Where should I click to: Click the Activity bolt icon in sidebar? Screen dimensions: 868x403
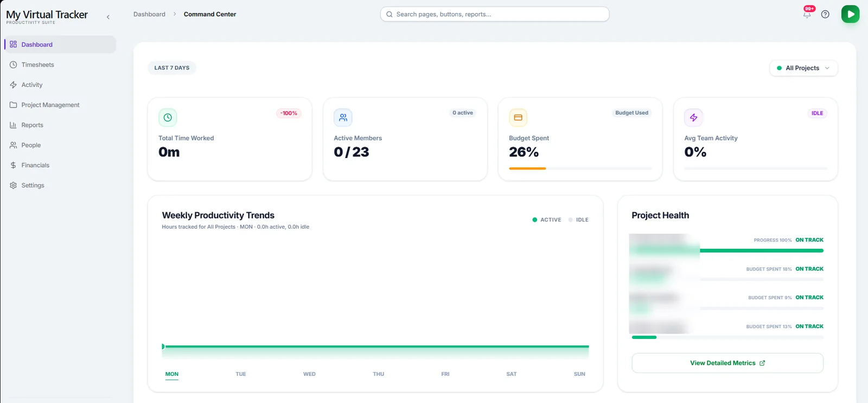click(x=14, y=85)
